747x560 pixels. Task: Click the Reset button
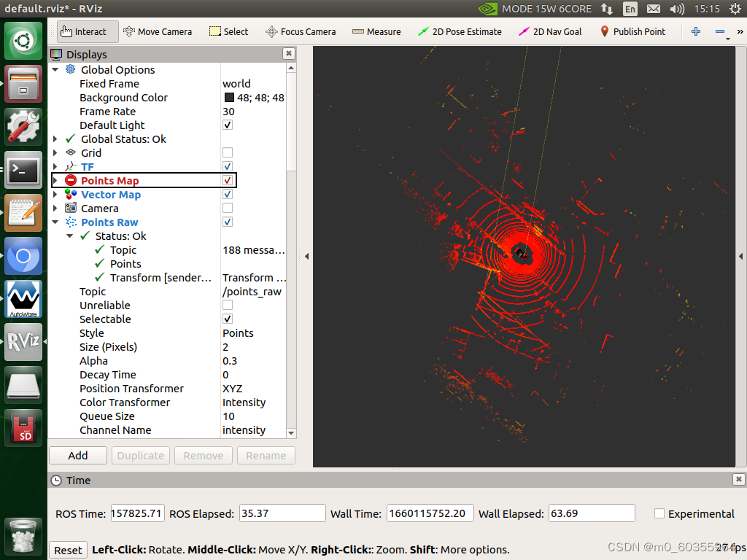pyautogui.click(x=68, y=550)
